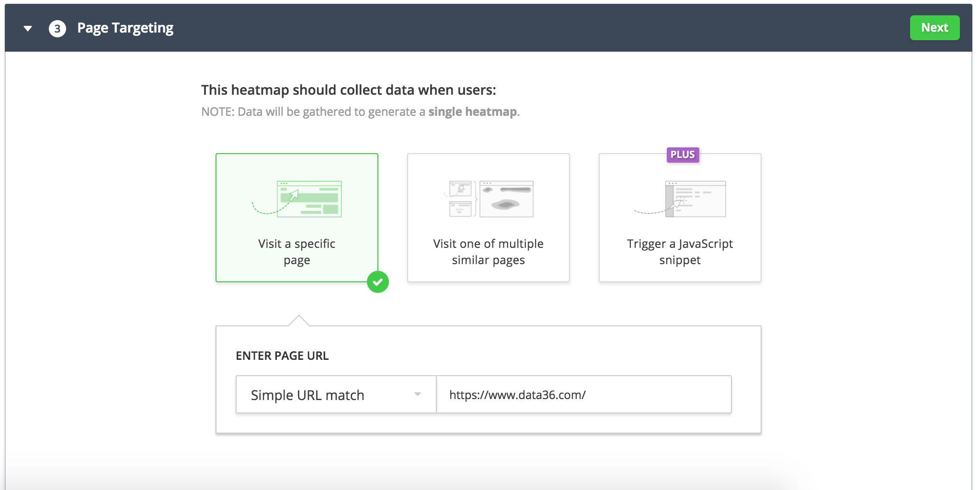Click the ENTER PAGE URL label
Image resolution: width=980 pixels, height=490 pixels.
coord(282,356)
